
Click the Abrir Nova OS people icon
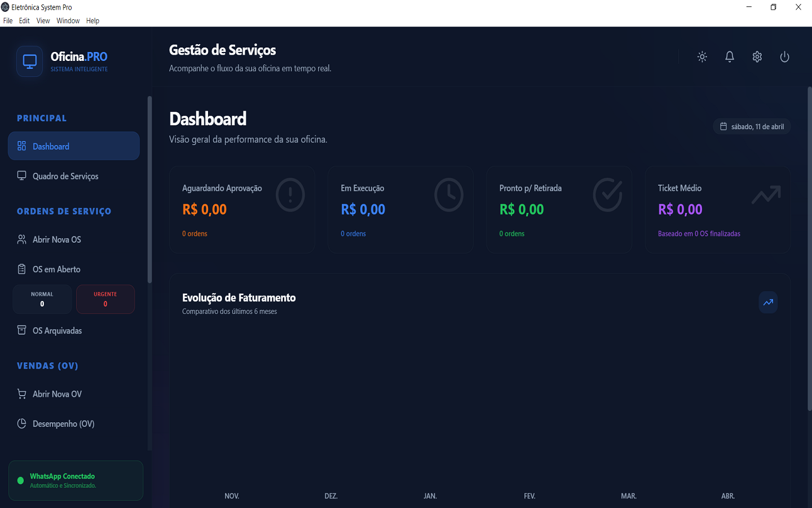click(x=21, y=239)
